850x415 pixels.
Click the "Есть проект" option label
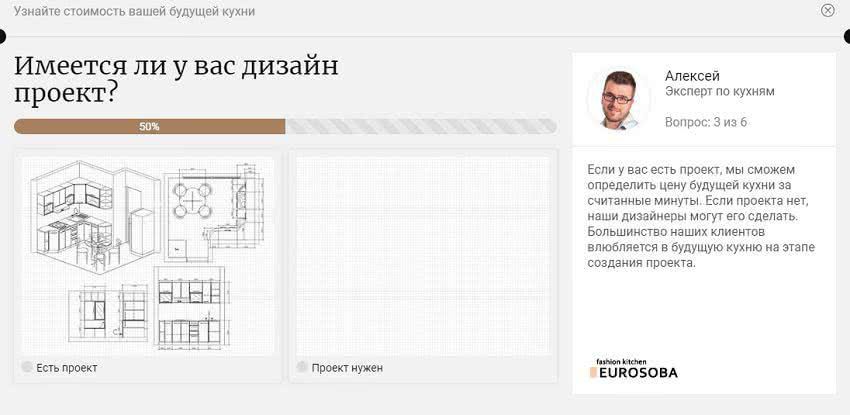[67, 368]
